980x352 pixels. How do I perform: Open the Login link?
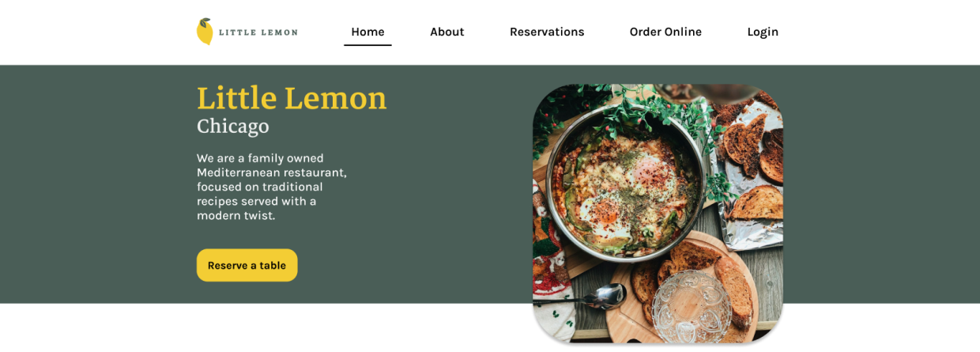[x=763, y=32]
